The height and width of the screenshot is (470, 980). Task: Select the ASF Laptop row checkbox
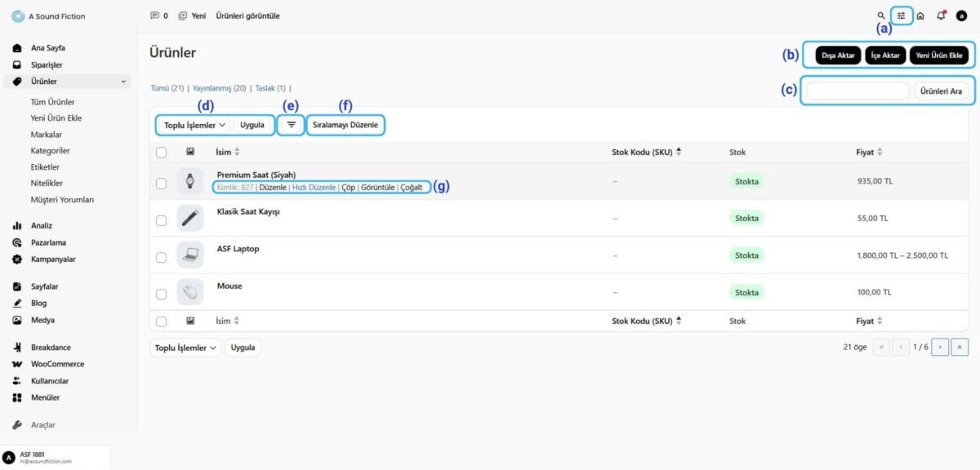(x=161, y=257)
